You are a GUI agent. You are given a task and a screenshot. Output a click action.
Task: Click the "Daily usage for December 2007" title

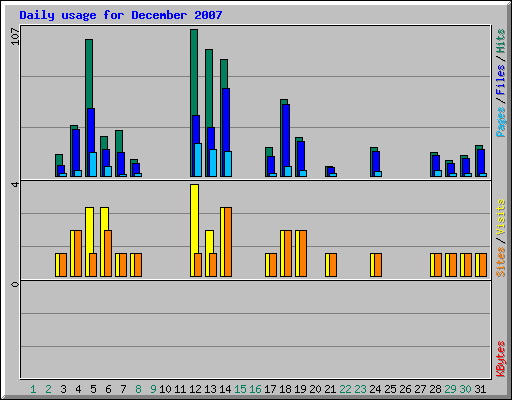pyautogui.click(x=121, y=15)
